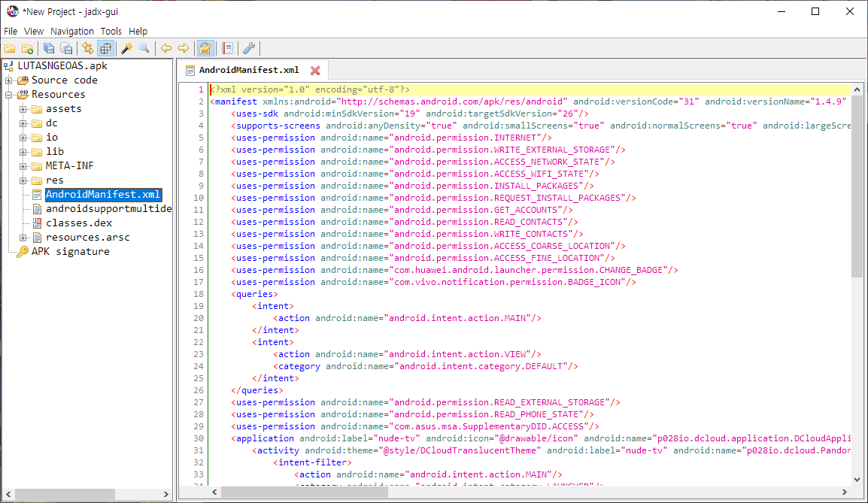Click the dc folder icon
The image size is (868, 503).
37,123
